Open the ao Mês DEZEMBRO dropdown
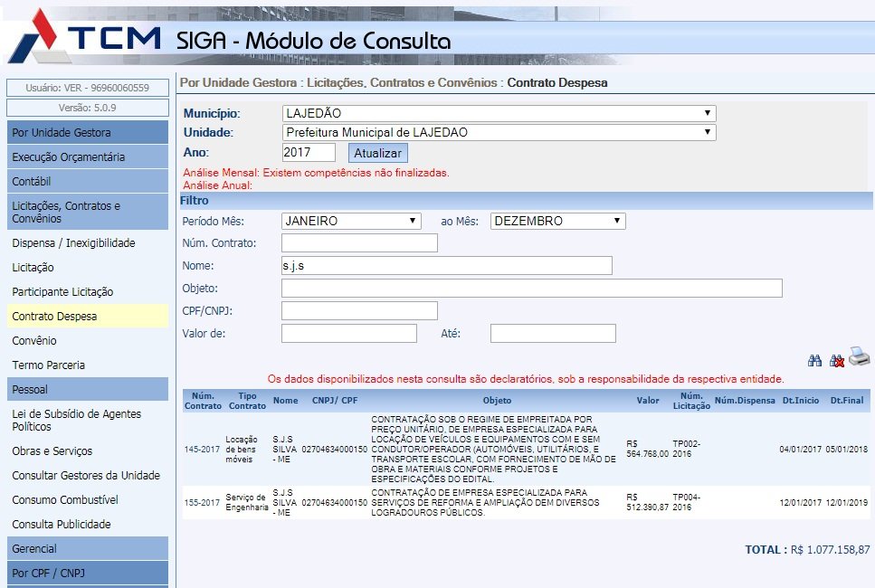 pos(557,221)
